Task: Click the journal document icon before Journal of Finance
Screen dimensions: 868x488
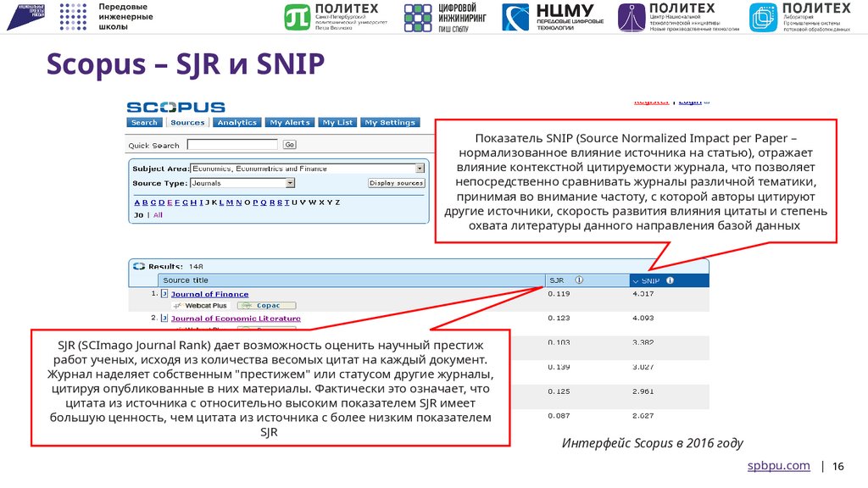Action: 163,294
